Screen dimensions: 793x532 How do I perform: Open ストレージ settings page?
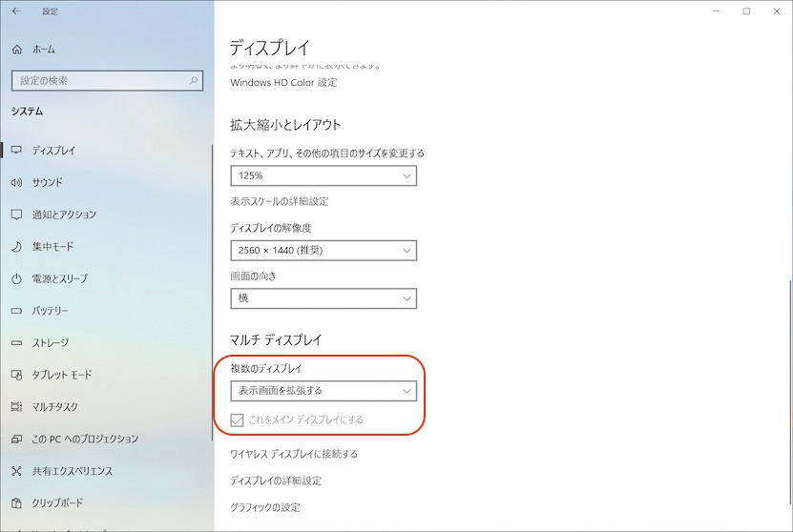51,342
